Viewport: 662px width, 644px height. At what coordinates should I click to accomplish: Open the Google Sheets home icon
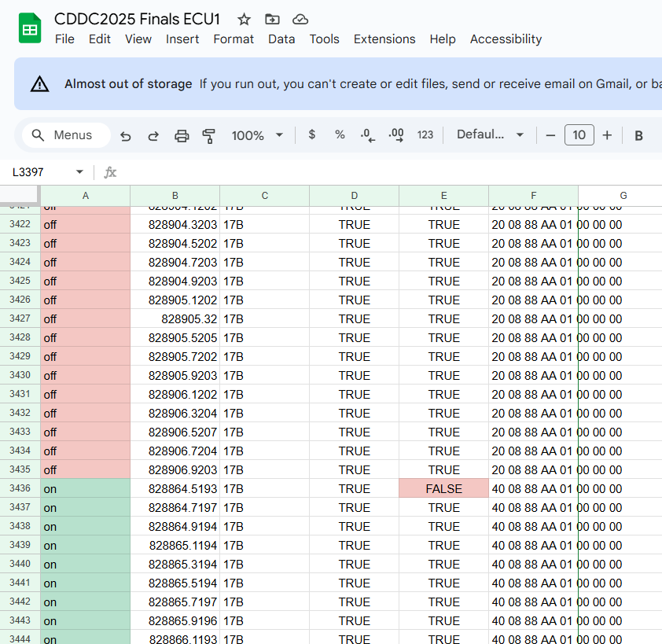(x=30, y=29)
